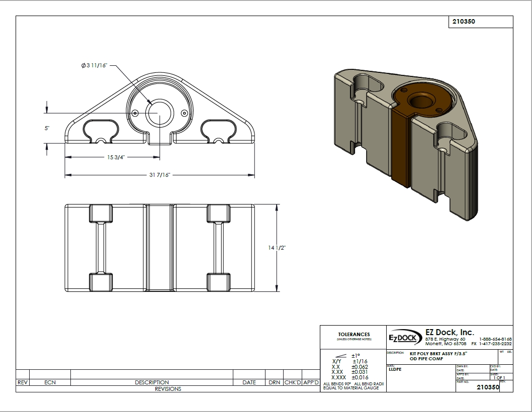Click the ±0.031 tolerance value
Image resolution: width=532 pixels, height=412 pixels.
click(360, 372)
